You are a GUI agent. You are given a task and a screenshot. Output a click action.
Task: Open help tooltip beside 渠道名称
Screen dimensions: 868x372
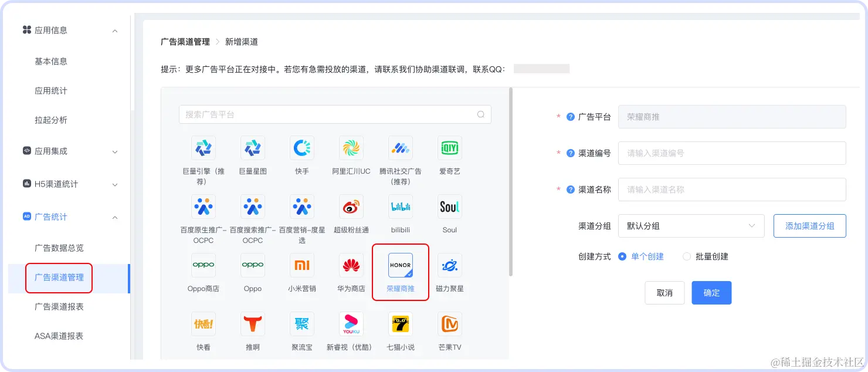coord(570,190)
